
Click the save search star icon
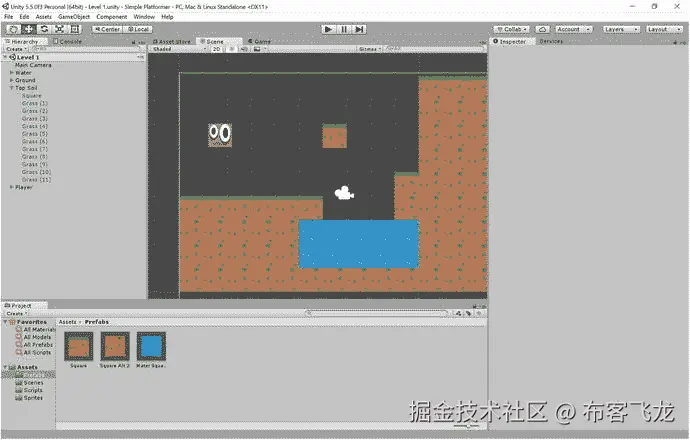coord(479,313)
